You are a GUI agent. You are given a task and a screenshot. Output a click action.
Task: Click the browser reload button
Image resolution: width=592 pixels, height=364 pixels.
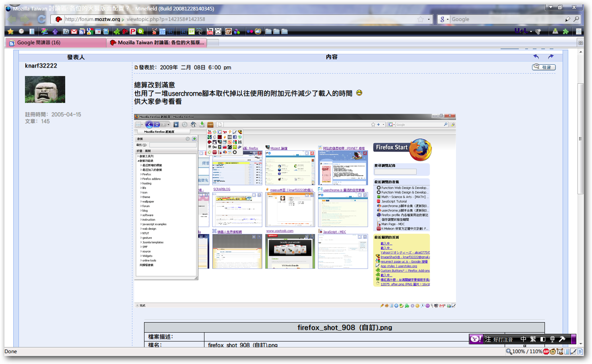[x=41, y=19]
